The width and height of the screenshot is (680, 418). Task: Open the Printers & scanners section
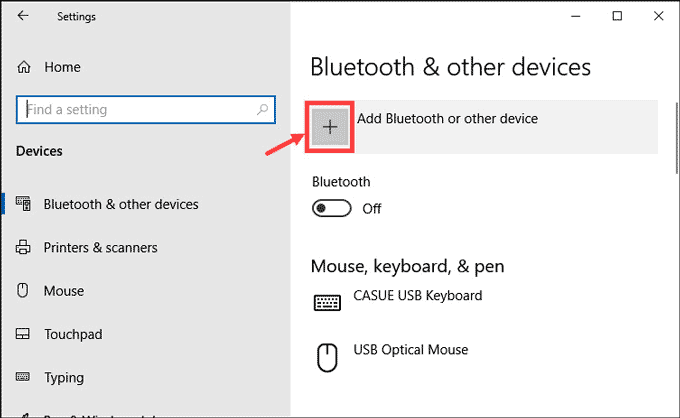coord(100,248)
